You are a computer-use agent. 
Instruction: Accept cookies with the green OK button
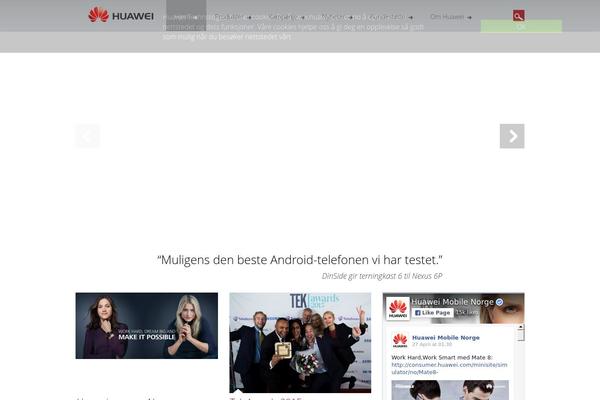point(521,26)
